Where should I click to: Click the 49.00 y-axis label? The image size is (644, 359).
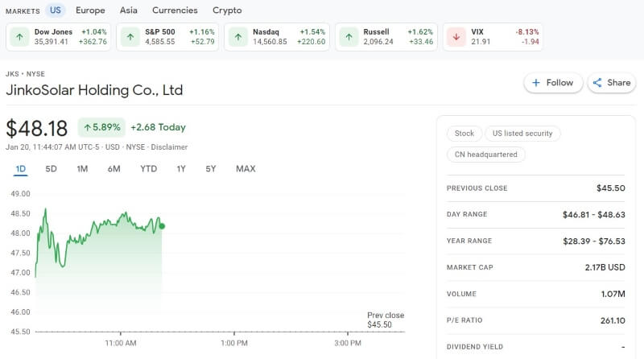coord(21,194)
